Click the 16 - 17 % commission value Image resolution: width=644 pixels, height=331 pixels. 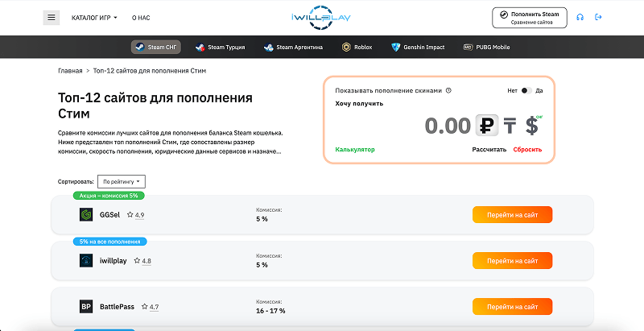tap(270, 311)
